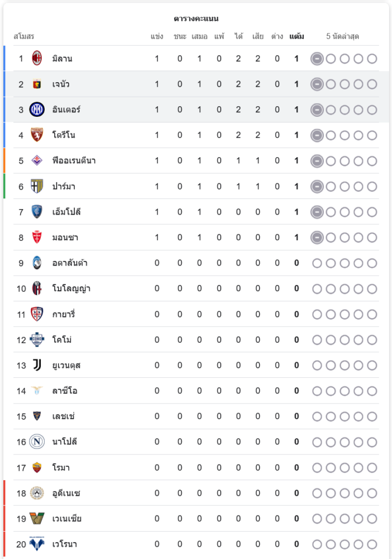This screenshot has height=559, width=392.
Task: Select the โบโลญญ่า team row
Action: pyautogui.click(x=71, y=288)
